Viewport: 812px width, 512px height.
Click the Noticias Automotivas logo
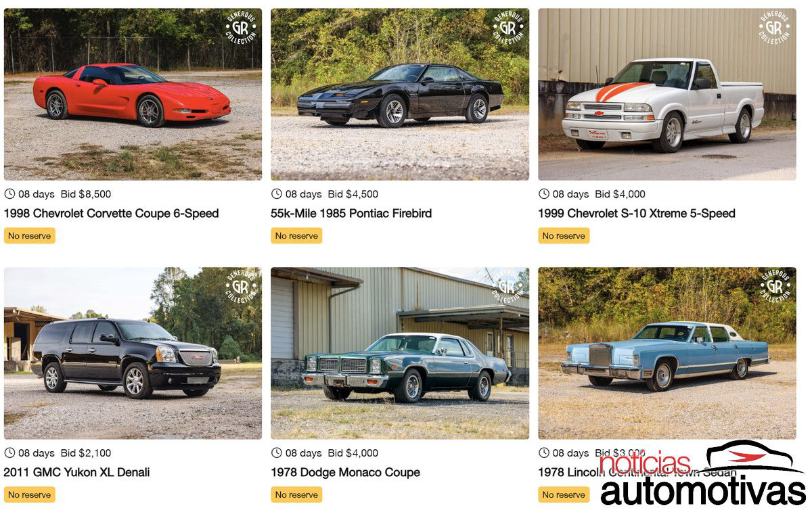(702, 473)
